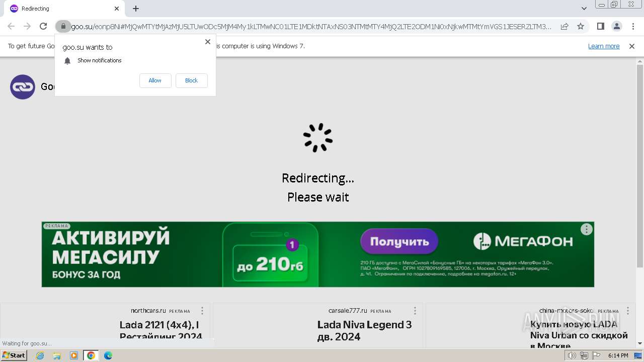Open Action Center flag icon

pyautogui.click(x=596, y=355)
